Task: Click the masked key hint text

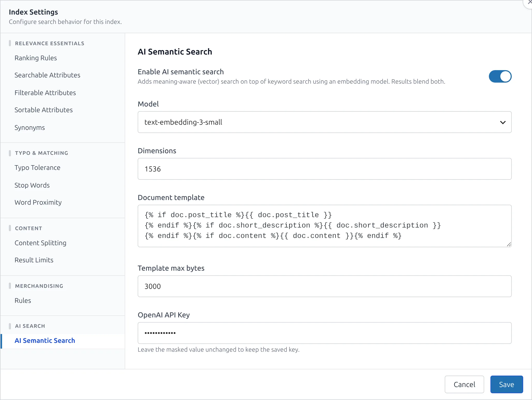Action: coord(219,350)
